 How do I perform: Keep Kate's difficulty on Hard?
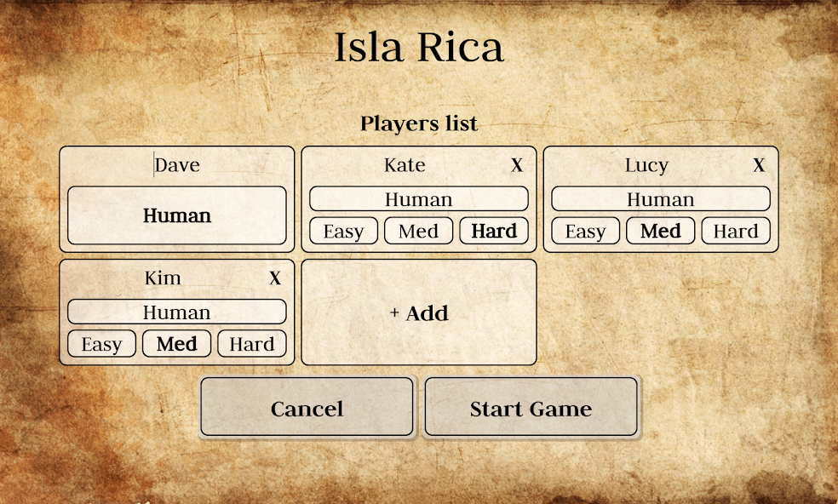494,230
